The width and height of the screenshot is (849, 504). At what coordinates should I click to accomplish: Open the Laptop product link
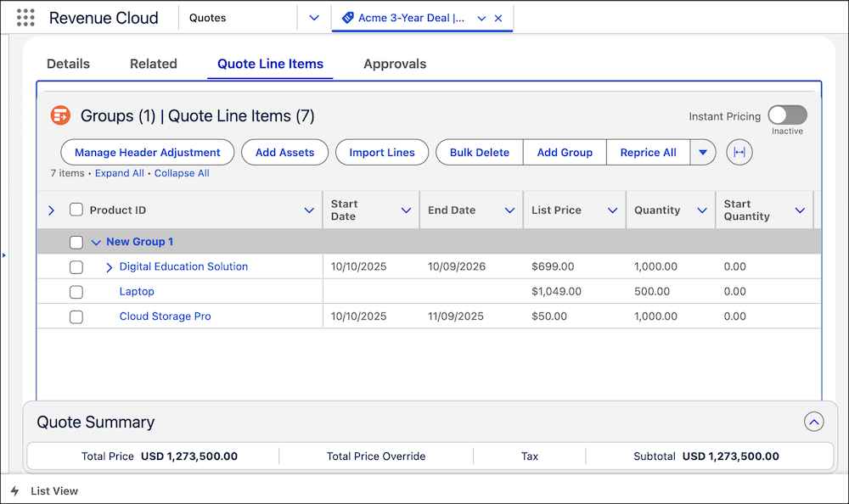(137, 292)
